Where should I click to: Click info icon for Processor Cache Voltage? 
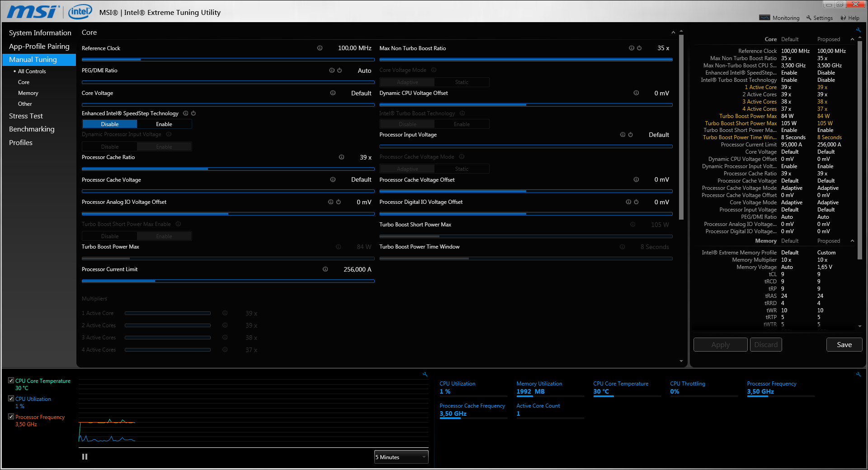click(333, 179)
